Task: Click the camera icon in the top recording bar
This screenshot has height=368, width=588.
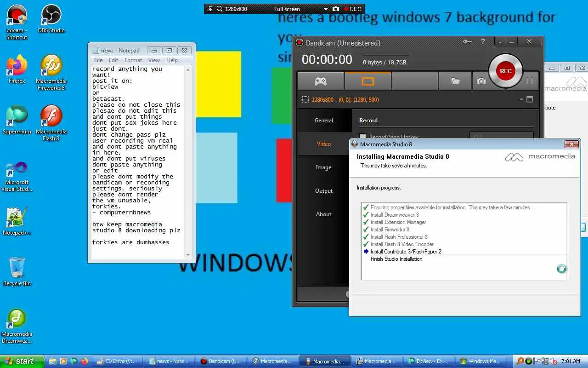Action: coord(336,9)
